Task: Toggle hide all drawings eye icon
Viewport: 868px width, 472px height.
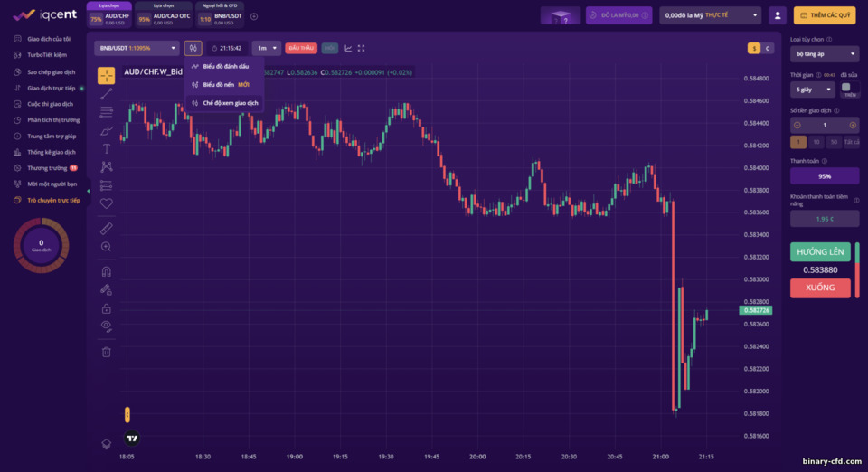Action: 107,326
